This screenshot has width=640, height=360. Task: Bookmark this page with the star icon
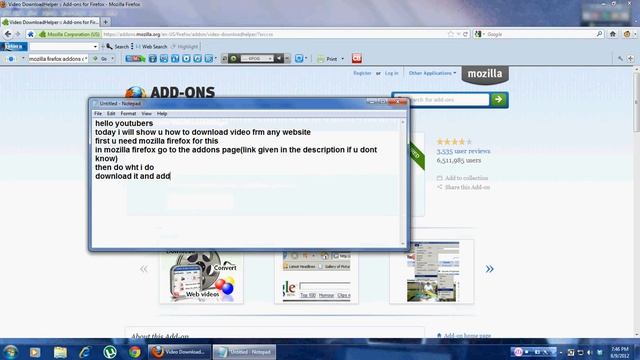[x=451, y=34]
